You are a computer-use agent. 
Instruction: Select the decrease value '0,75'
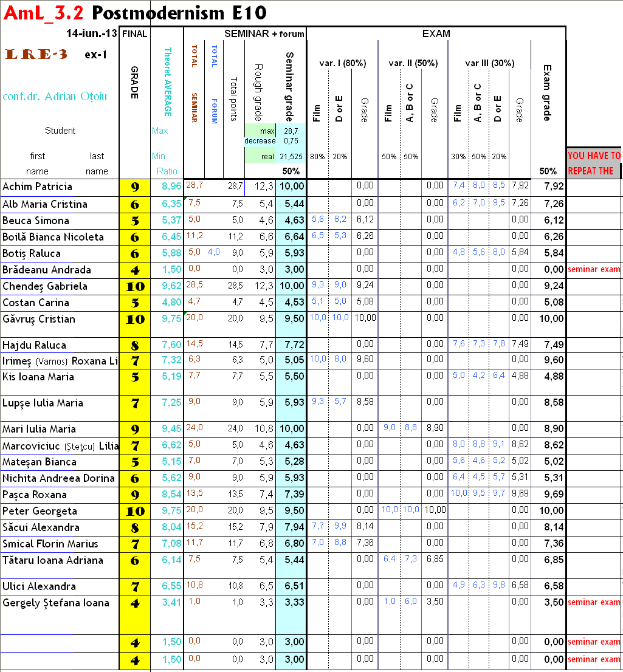[291, 141]
